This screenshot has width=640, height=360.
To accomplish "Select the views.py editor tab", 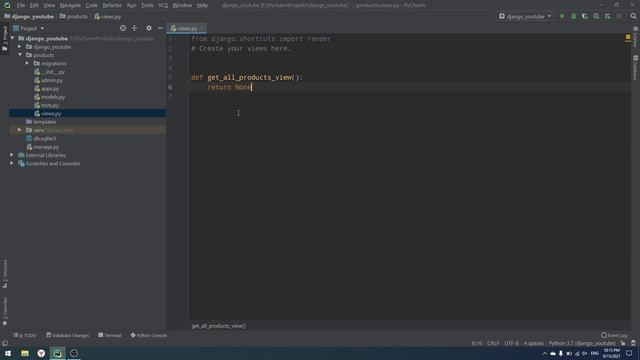I will click(187, 28).
